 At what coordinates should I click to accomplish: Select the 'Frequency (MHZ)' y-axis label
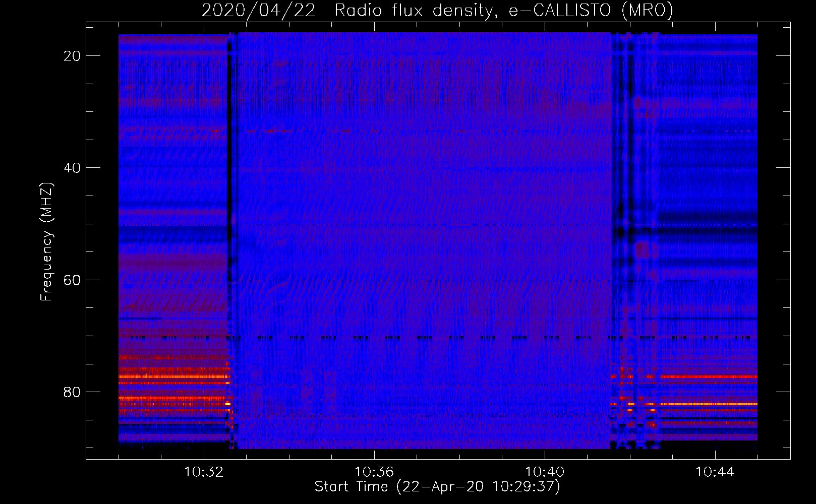(x=46, y=242)
